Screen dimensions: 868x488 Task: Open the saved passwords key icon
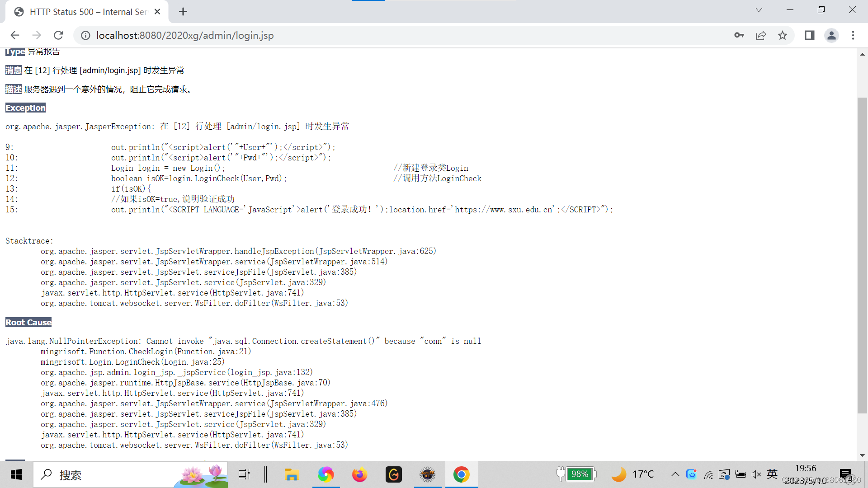pos(739,35)
